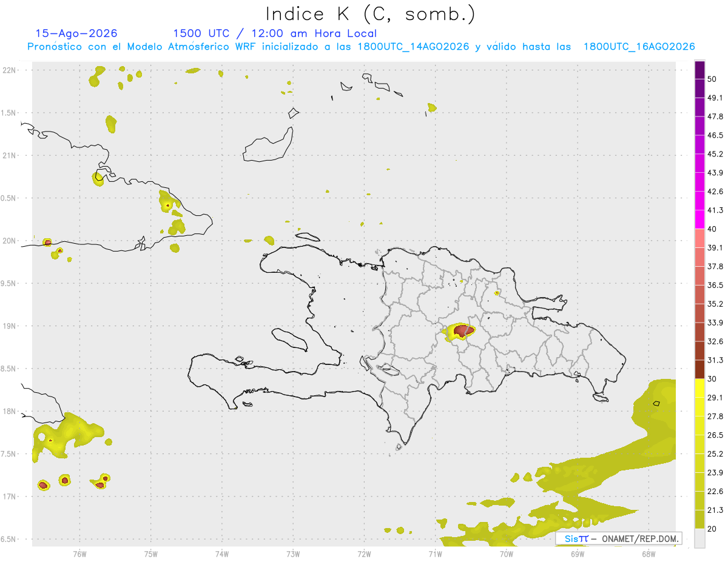This screenshot has width=728, height=562.
Task: Click the '33.9' color scale value
Action: click(x=716, y=323)
